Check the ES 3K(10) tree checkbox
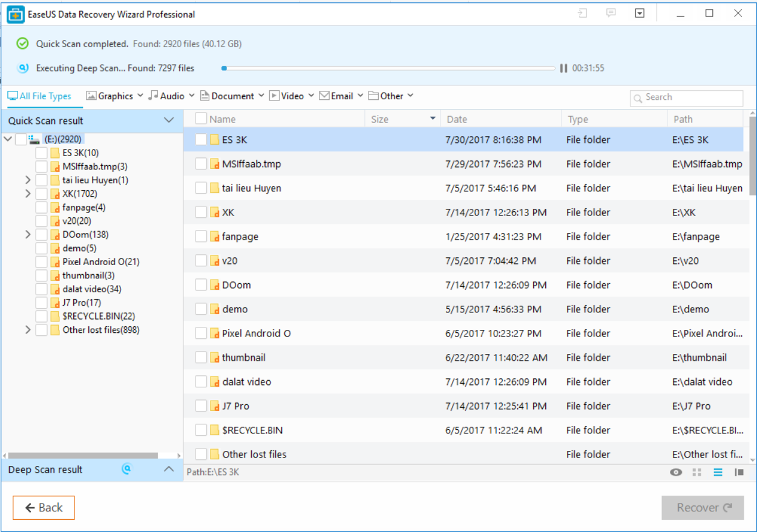 coord(41,153)
